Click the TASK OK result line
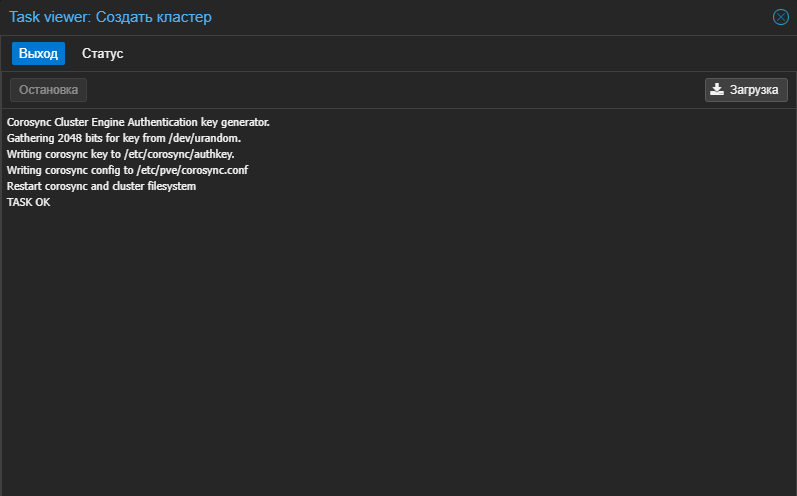Screen dimensions: 797x496 click(x=28, y=202)
